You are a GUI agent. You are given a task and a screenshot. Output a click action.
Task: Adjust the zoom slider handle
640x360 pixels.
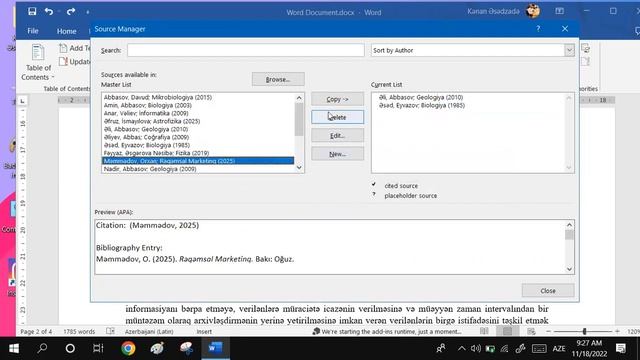tap(584, 331)
